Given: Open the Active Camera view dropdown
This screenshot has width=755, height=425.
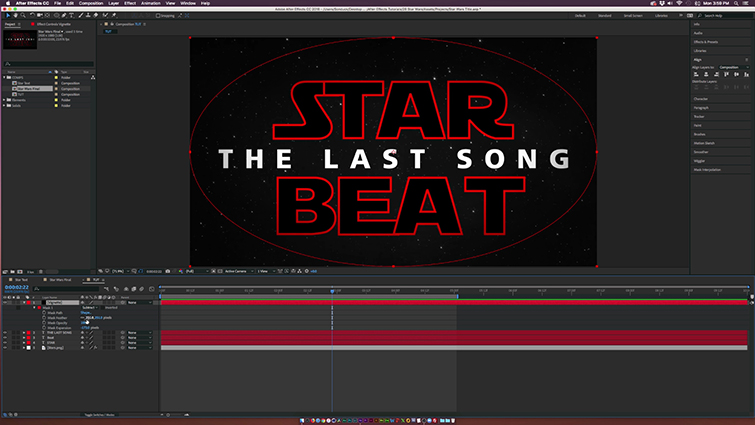Looking at the screenshot, I should point(236,270).
